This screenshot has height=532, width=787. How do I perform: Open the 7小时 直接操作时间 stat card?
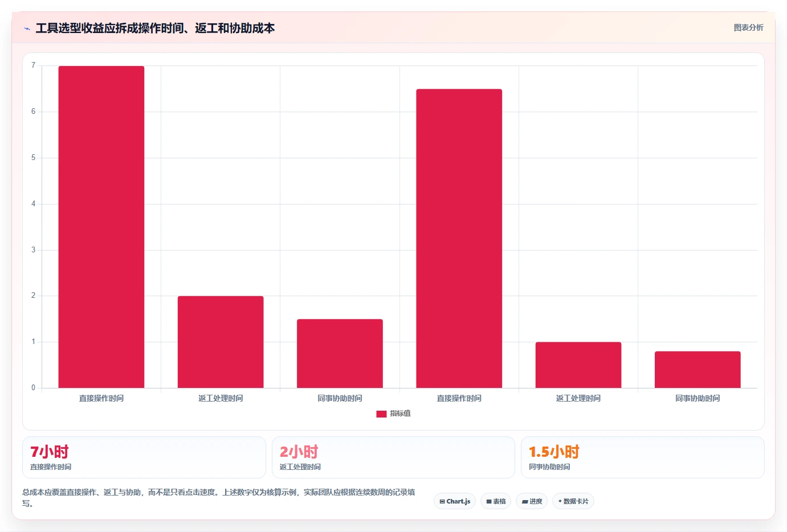[x=144, y=457]
